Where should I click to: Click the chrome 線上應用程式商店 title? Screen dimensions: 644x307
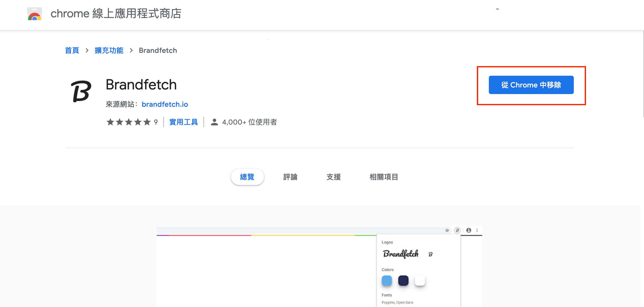(x=116, y=14)
